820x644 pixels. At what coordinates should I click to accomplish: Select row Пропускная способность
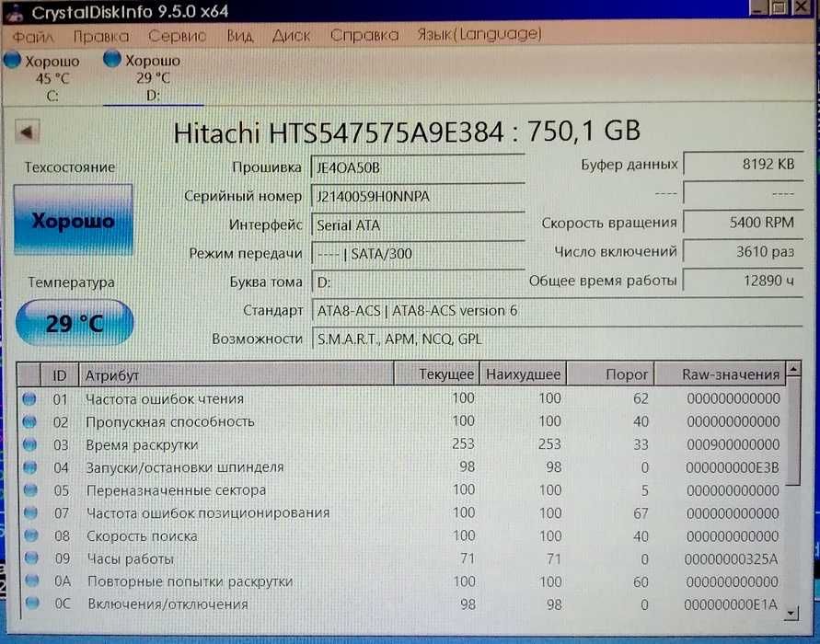(x=401, y=421)
